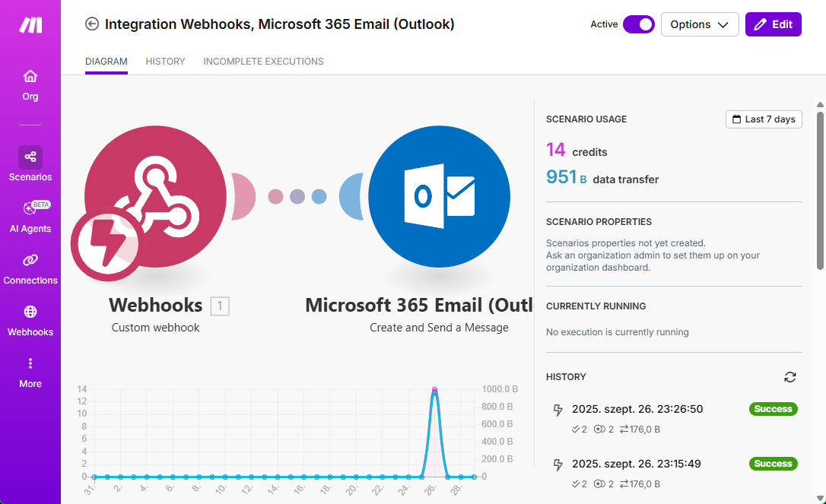Open Connections in sidebar
The height and width of the screenshot is (504, 826).
pyautogui.click(x=30, y=269)
